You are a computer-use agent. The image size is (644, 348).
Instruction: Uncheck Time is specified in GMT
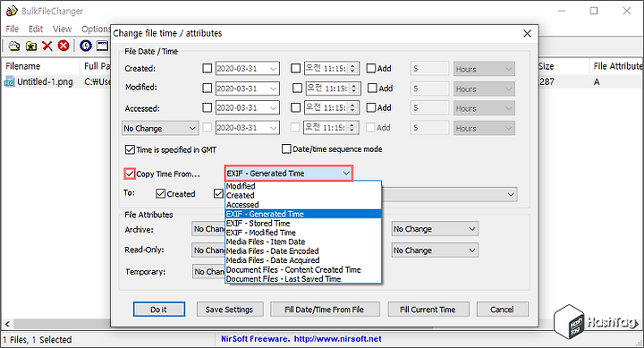click(130, 149)
